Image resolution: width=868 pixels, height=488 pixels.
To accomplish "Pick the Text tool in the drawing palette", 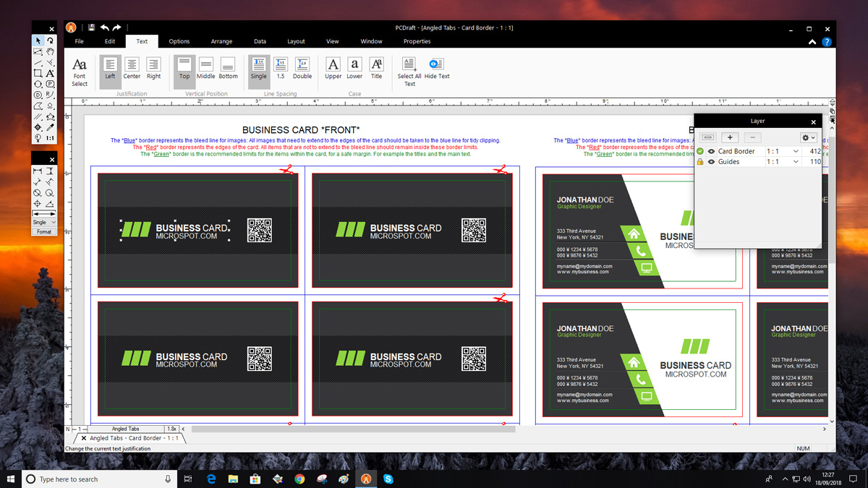I will click(x=49, y=73).
